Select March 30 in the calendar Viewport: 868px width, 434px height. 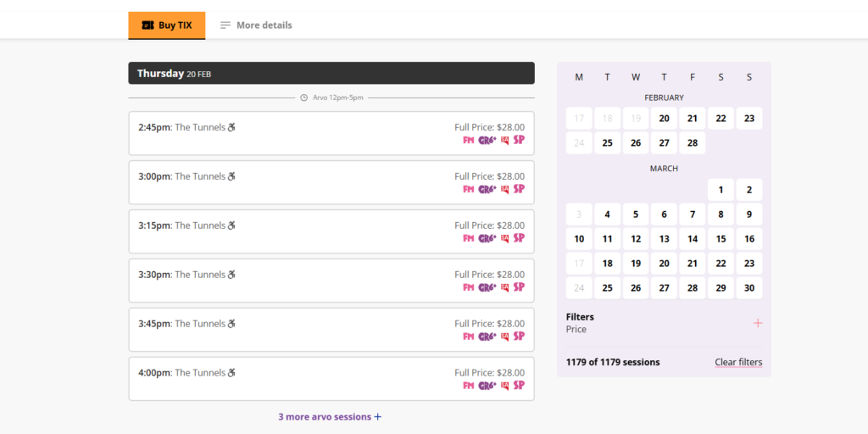(749, 288)
